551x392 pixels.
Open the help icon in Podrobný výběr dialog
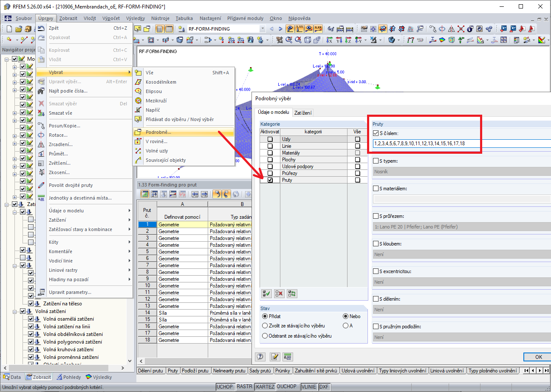(261, 357)
